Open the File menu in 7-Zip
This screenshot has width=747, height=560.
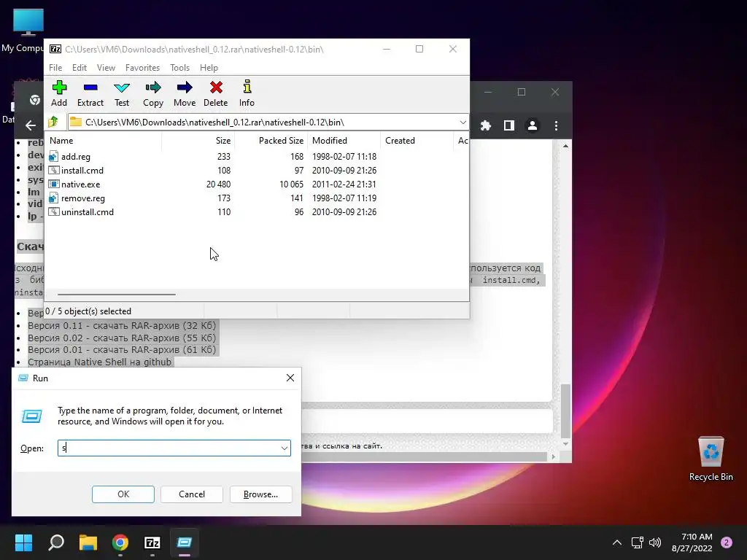(x=55, y=68)
